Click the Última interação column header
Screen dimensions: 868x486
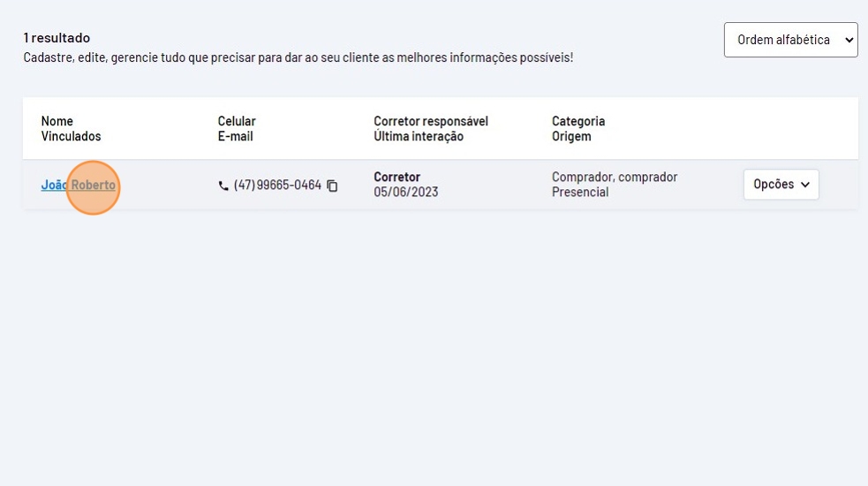(x=419, y=136)
